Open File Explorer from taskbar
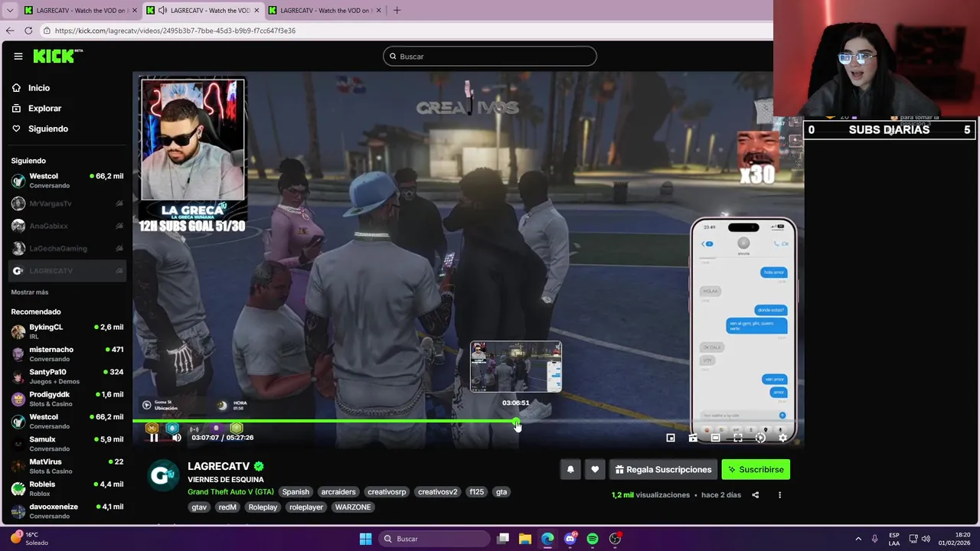This screenshot has width=980, height=551. [x=525, y=539]
